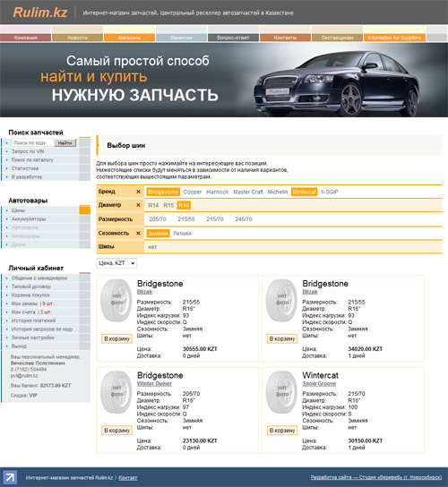The height and width of the screenshot is (487, 448).
Task: Select Диски in Автотовары list
Action: tap(18, 244)
